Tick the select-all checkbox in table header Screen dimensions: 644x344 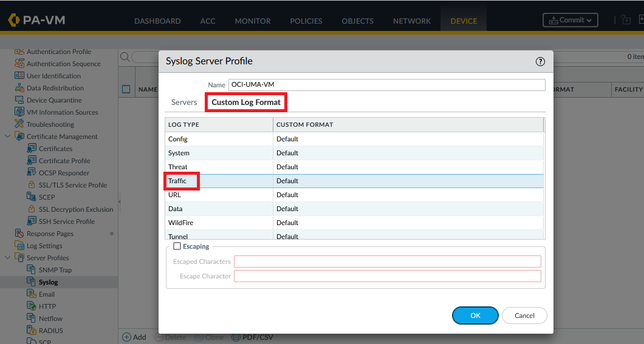[126, 89]
